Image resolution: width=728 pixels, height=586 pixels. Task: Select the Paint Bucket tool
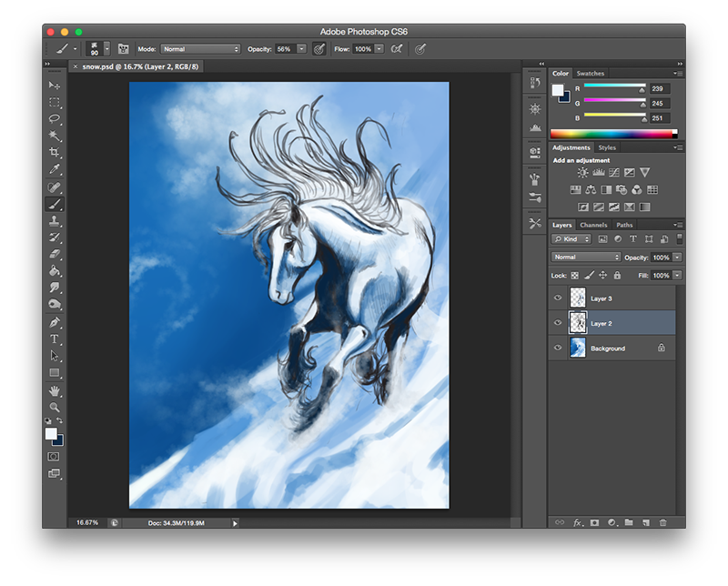tap(55, 271)
